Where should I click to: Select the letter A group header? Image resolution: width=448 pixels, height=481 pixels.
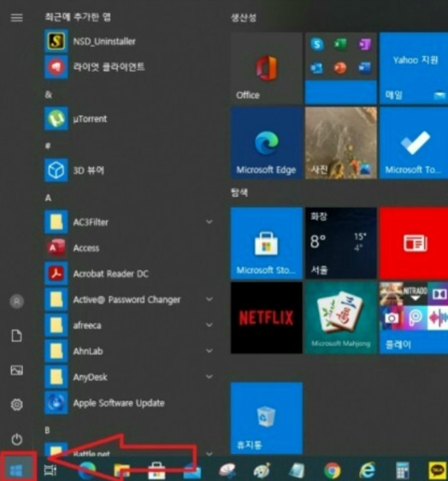click(48, 198)
